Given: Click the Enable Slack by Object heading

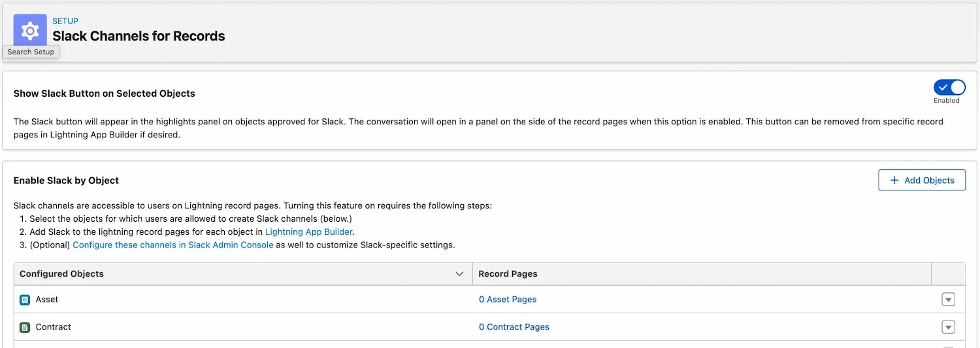Looking at the screenshot, I should click(66, 181).
